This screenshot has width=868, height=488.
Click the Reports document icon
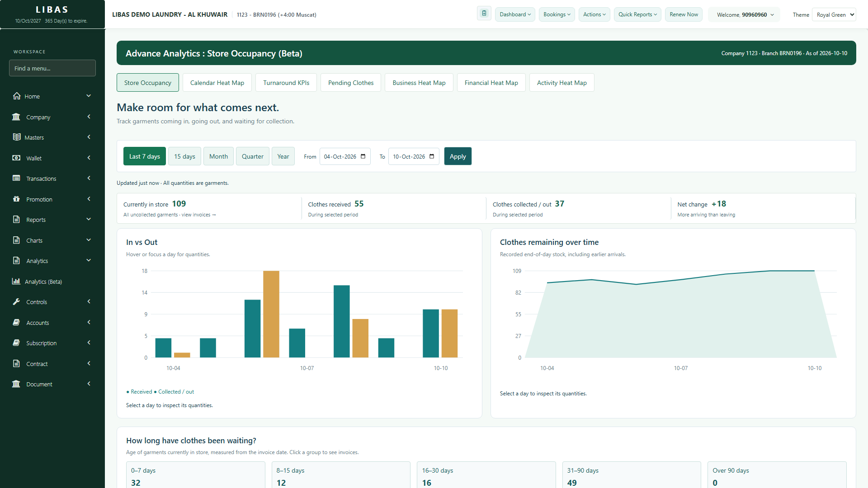(16, 219)
